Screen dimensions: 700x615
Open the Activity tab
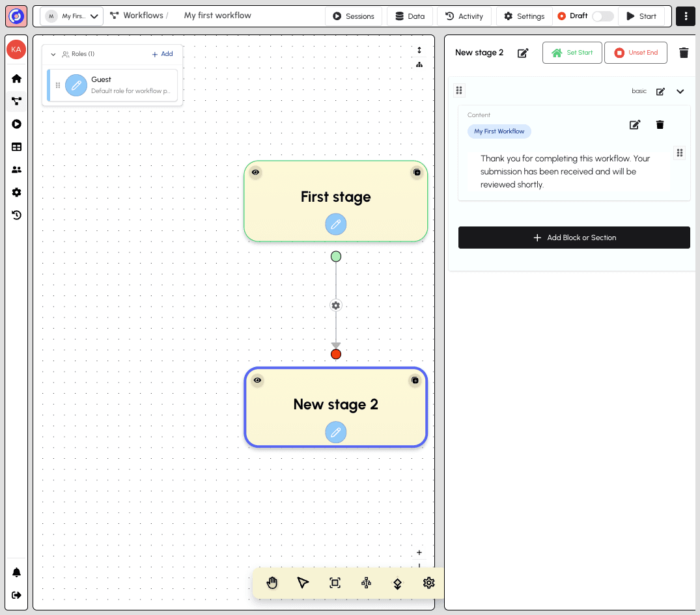point(464,16)
